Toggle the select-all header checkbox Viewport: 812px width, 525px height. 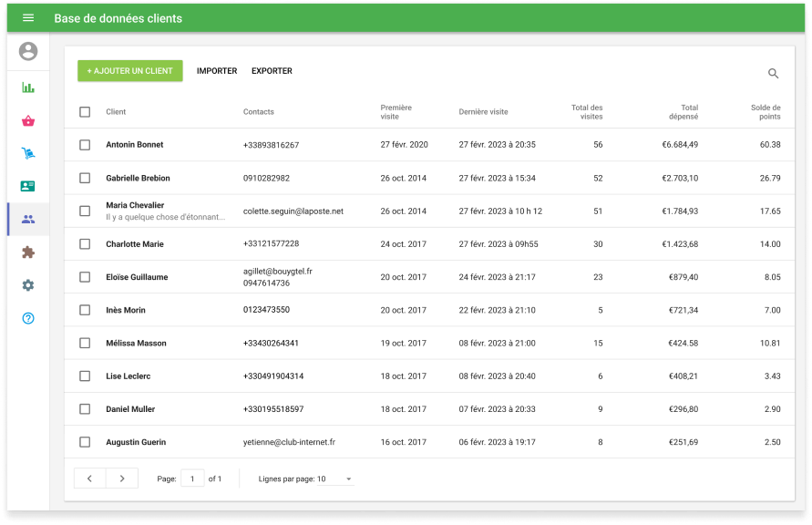coord(85,112)
